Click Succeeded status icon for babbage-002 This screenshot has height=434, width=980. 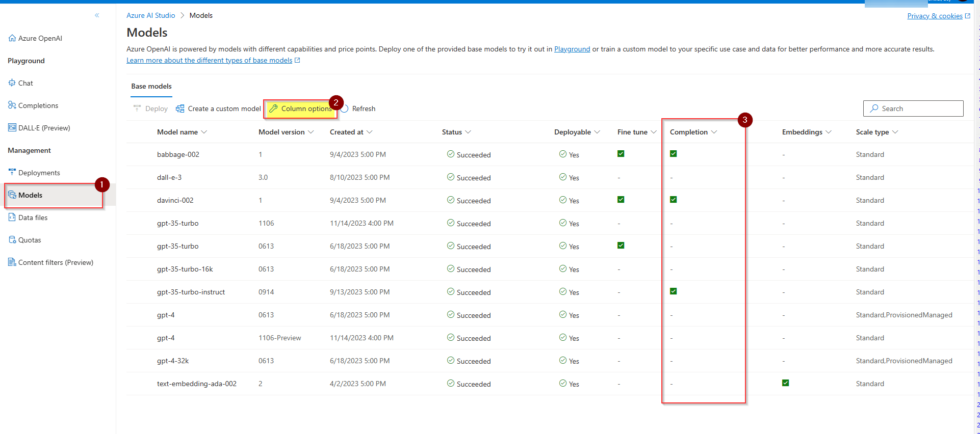click(451, 154)
